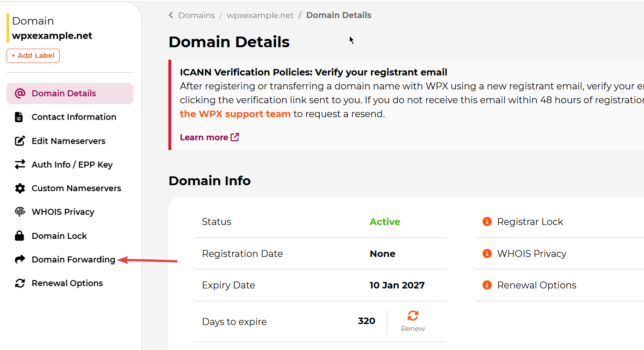
Task: Click the WHOIS Privacy fingerprint icon
Action: (20, 212)
